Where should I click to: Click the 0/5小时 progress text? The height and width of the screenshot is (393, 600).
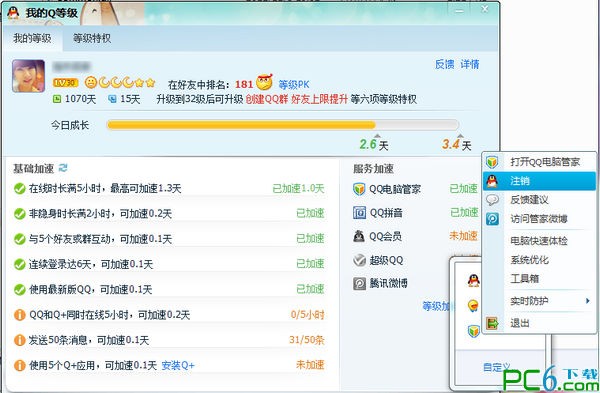(x=307, y=315)
